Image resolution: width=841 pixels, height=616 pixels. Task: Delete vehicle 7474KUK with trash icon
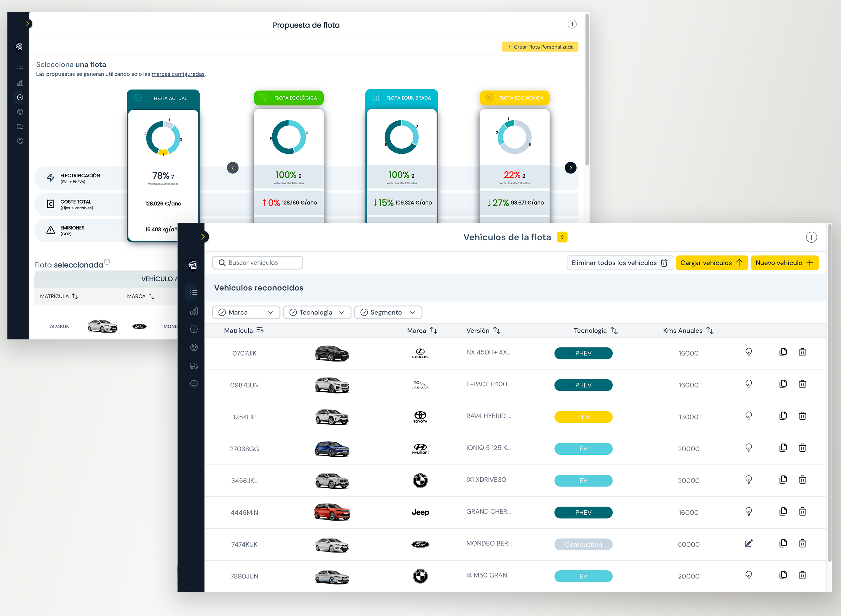click(802, 543)
